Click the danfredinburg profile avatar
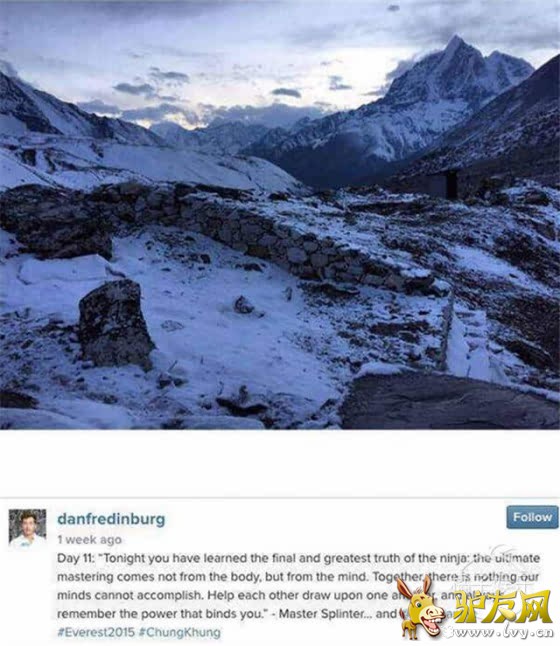560x646 pixels. [x=28, y=528]
